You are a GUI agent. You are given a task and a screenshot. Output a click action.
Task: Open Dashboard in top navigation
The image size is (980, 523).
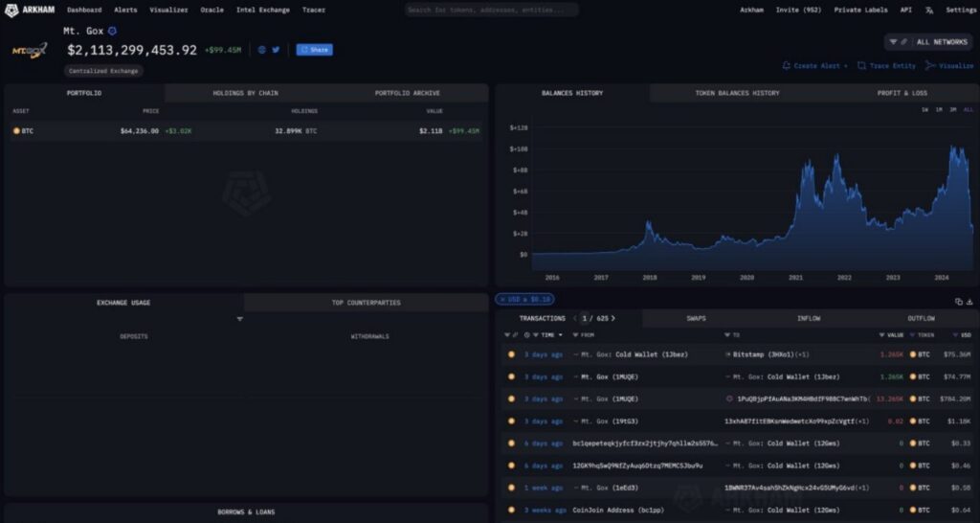[x=84, y=10]
